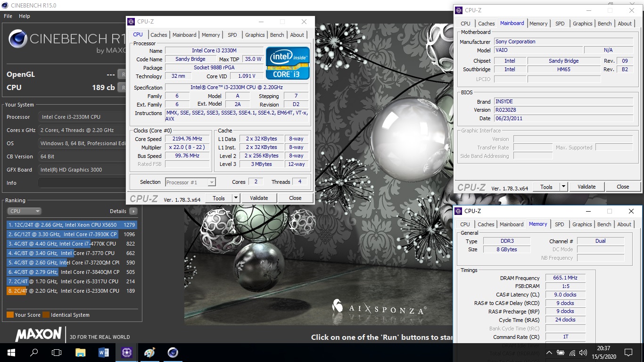Open taskbar search magnifier icon
The height and width of the screenshot is (362, 644).
tap(34, 352)
